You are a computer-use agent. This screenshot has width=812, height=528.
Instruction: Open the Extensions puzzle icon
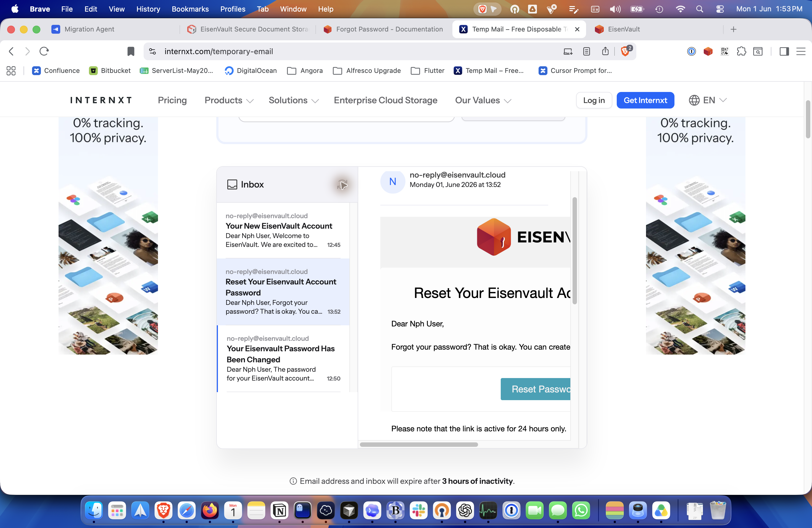pyautogui.click(x=741, y=52)
